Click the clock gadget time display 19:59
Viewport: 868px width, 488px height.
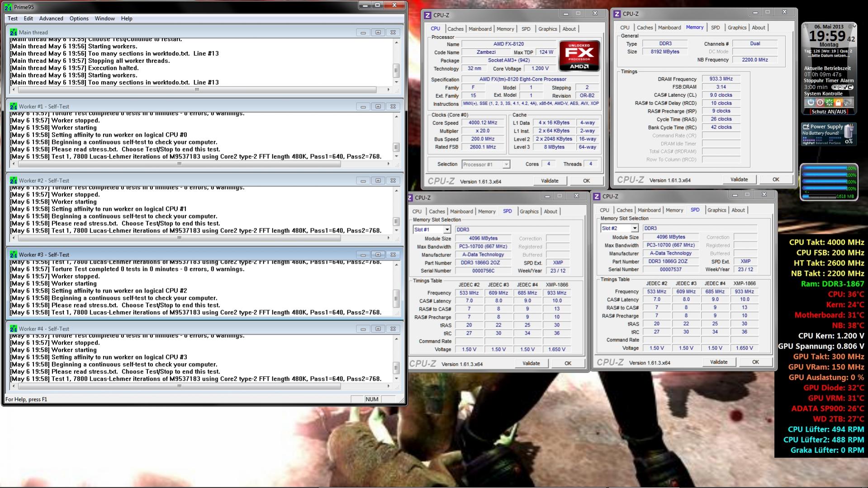[x=827, y=36]
